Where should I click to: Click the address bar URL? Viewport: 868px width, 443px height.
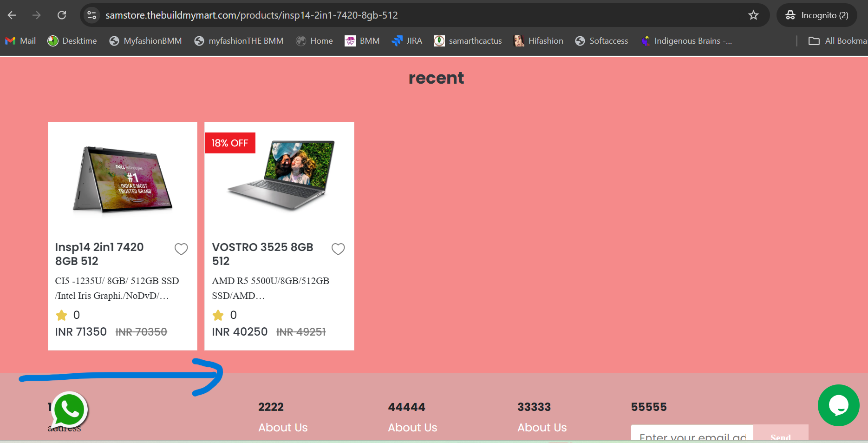[x=252, y=15]
